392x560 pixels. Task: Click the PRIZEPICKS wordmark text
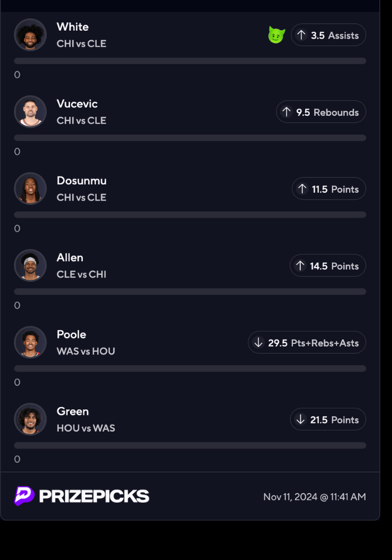click(94, 496)
